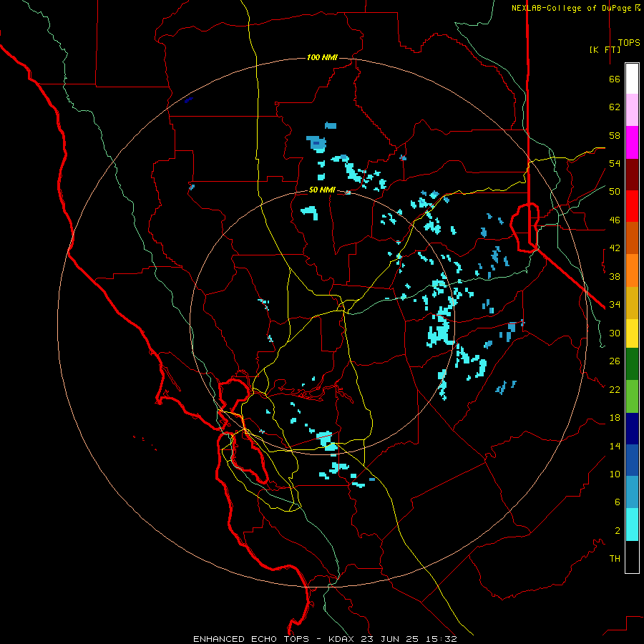
Task: Click the '58' legend value label
Action: [x=615, y=135]
